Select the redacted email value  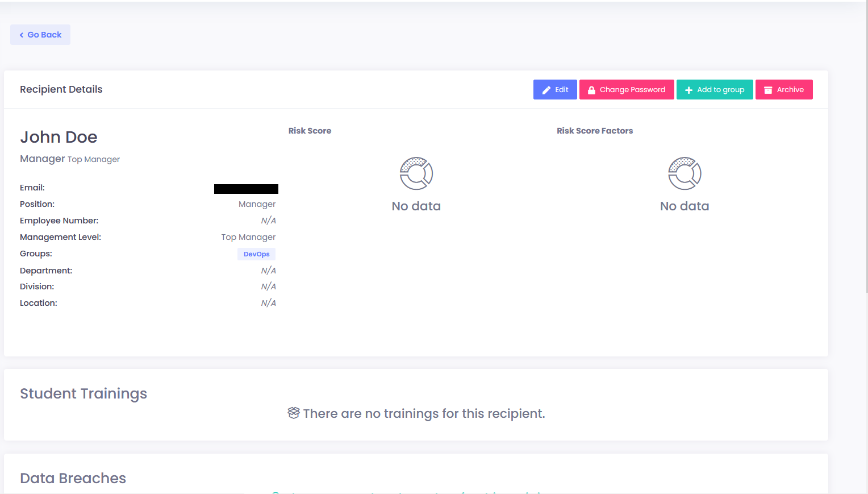[246, 189]
